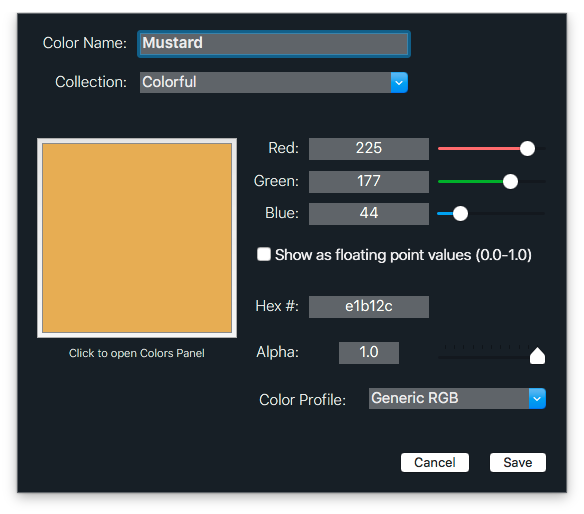Click the "Color Profile:" label

click(302, 400)
